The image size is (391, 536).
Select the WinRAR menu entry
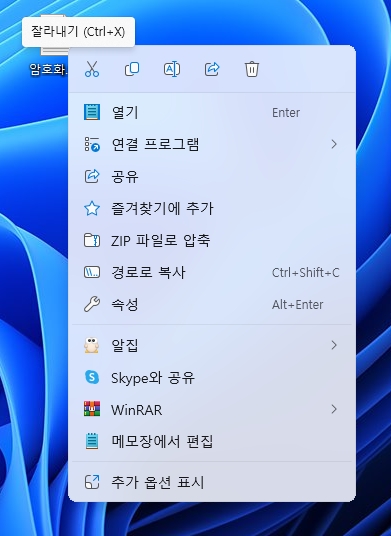212,409
